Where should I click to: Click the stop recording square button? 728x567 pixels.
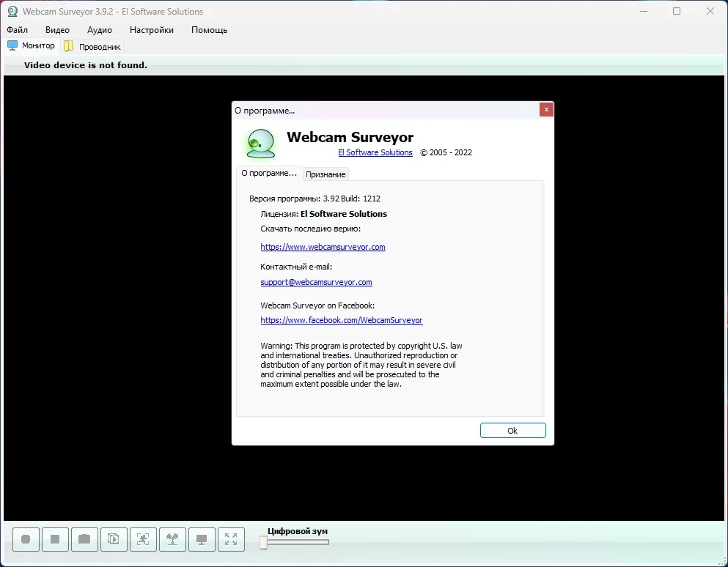pyautogui.click(x=55, y=539)
